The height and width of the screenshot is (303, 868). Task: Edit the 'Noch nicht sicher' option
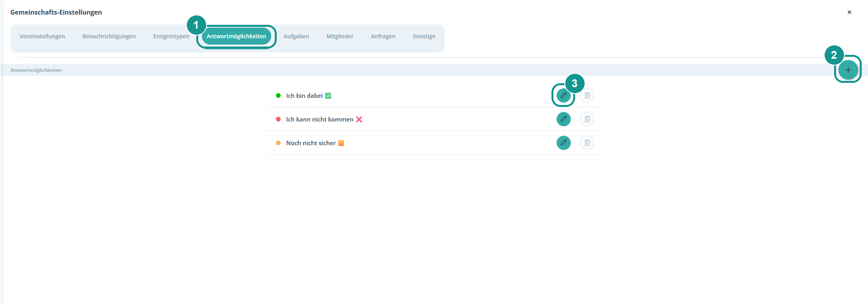click(563, 143)
